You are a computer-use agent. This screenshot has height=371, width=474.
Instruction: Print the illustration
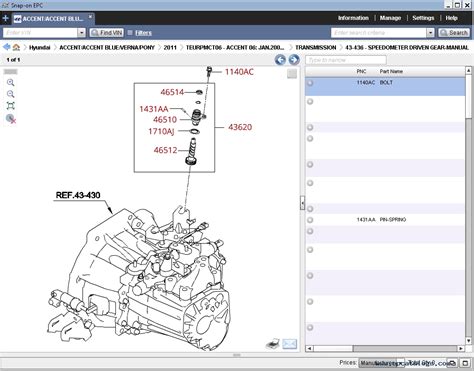[273, 343]
